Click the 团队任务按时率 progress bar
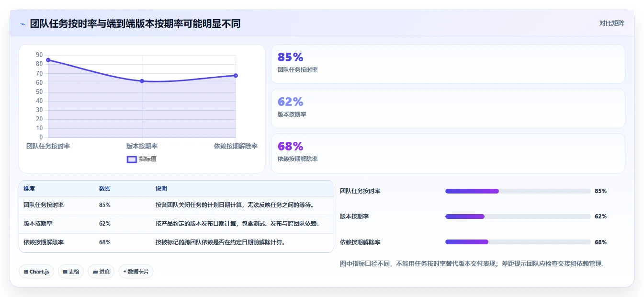Image resolution: width=644 pixels, height=297 pixels. click(x=518, y=191)
